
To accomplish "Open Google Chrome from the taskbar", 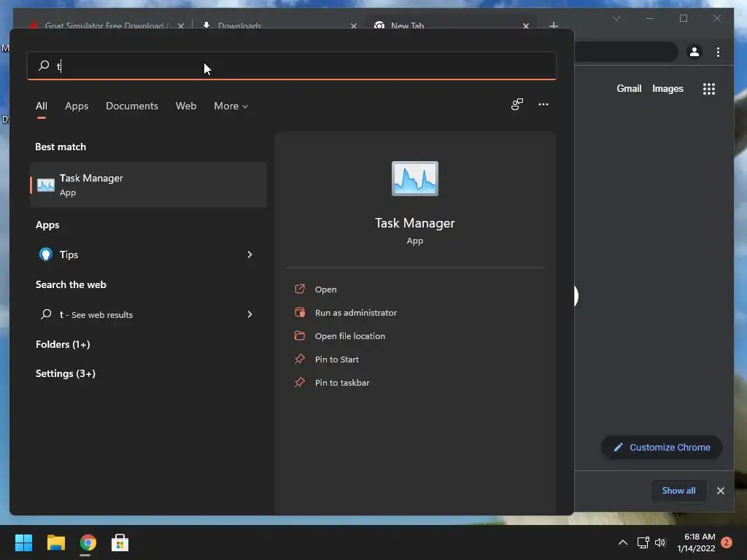I will click(x=88, y=542).
